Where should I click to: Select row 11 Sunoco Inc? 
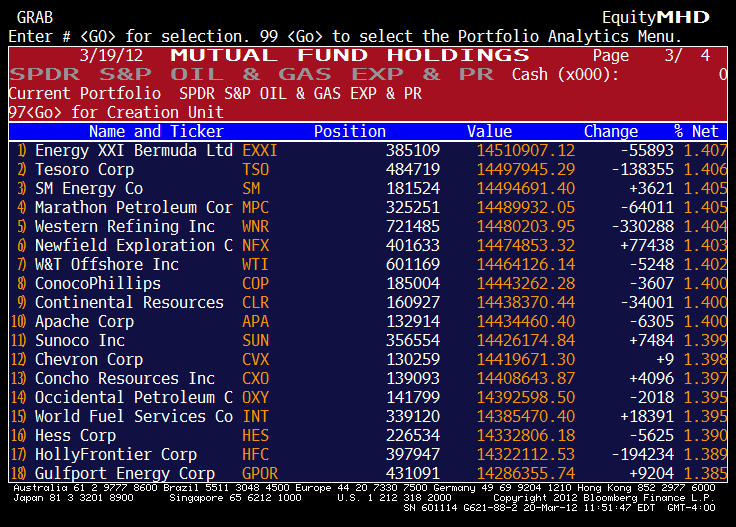[368, 340]
